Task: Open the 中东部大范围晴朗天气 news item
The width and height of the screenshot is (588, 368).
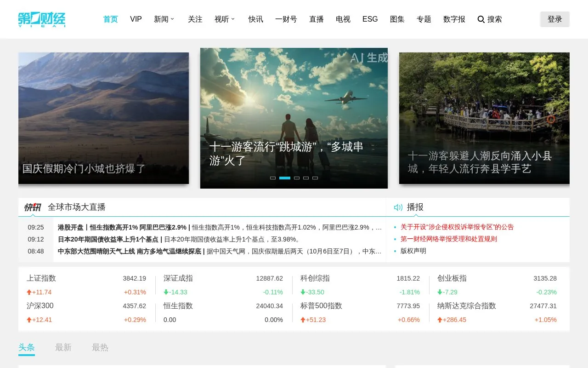Action: [x=220, y=251]
